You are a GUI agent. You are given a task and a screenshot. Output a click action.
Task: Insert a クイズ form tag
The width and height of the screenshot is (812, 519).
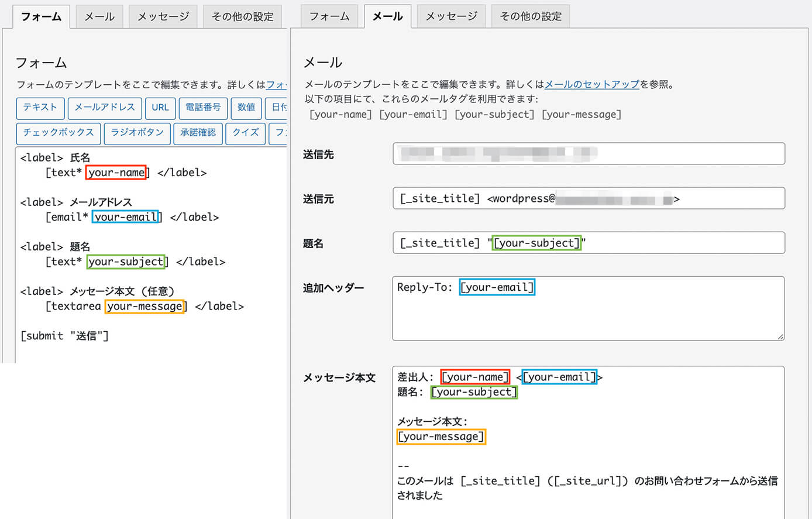246,133
